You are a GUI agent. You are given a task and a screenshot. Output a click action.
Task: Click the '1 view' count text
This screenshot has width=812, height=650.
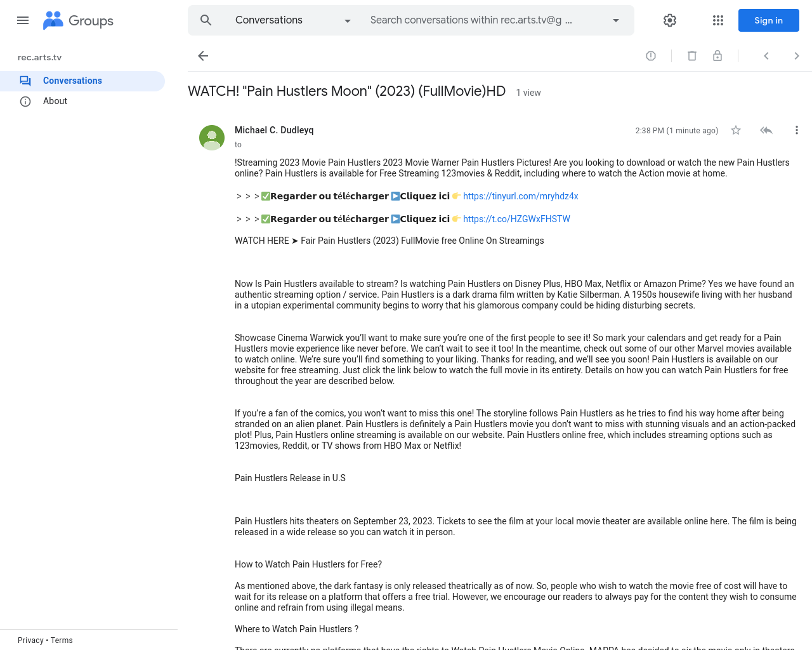528,93
